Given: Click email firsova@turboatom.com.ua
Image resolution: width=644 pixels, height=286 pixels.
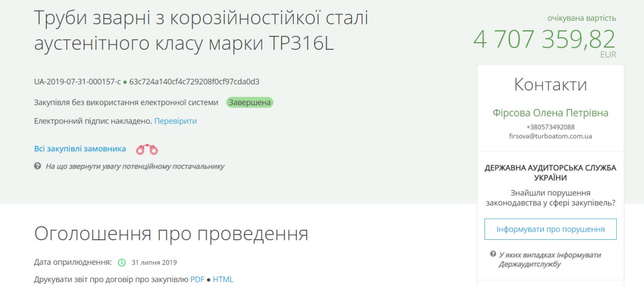Looking at the screenshot, I should [550, 136].
